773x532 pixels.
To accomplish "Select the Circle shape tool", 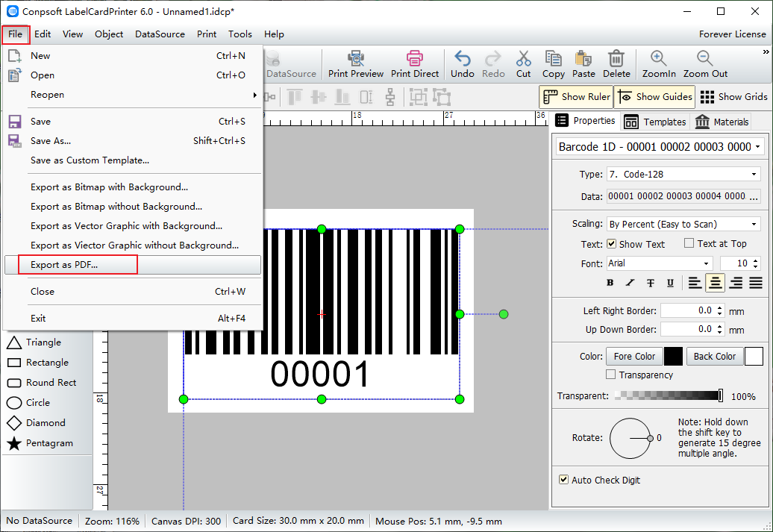I will coord(28,403).
